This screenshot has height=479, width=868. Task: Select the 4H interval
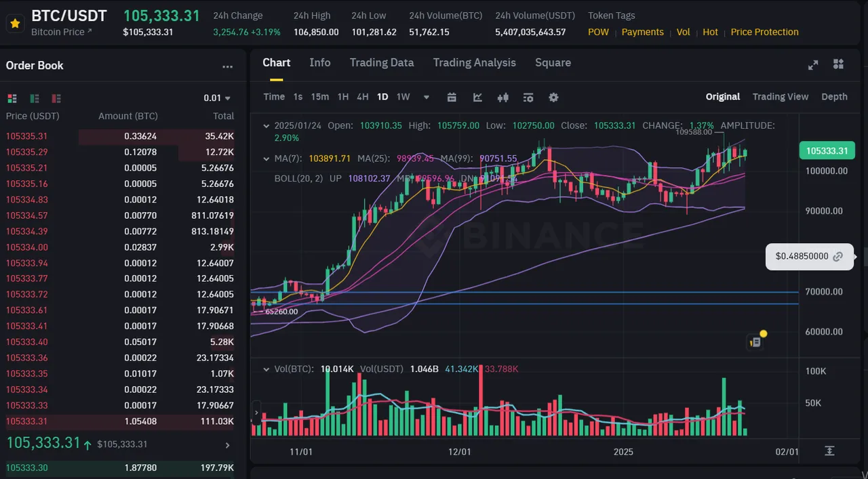(x=363, y=97)
